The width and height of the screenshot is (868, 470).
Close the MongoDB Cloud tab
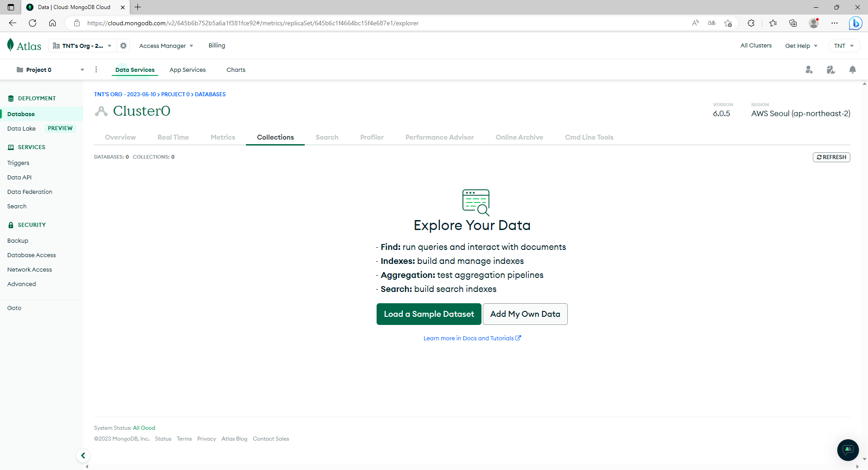[x=123, y=7]
